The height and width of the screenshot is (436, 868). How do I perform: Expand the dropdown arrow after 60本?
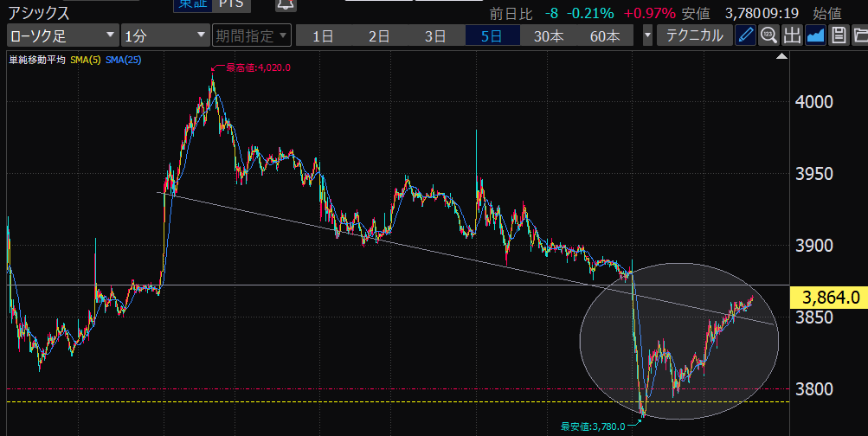(648, 35)
